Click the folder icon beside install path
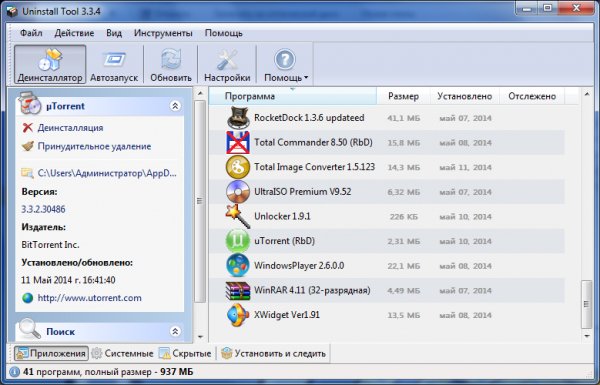 tap(27, 173)
